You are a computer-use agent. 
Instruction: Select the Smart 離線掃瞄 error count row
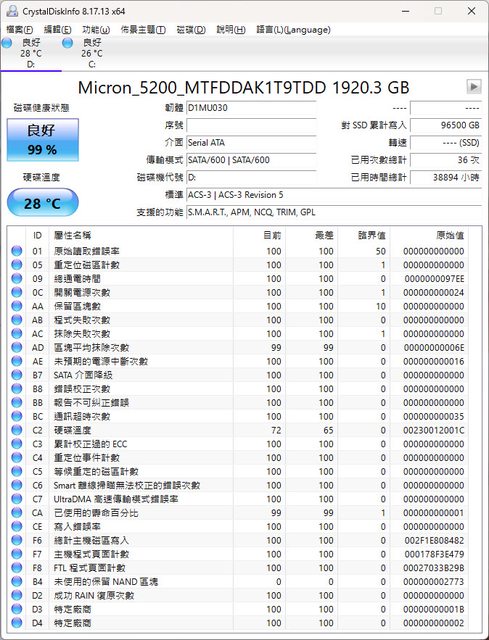pyautogui.click(x=238, y=485)
